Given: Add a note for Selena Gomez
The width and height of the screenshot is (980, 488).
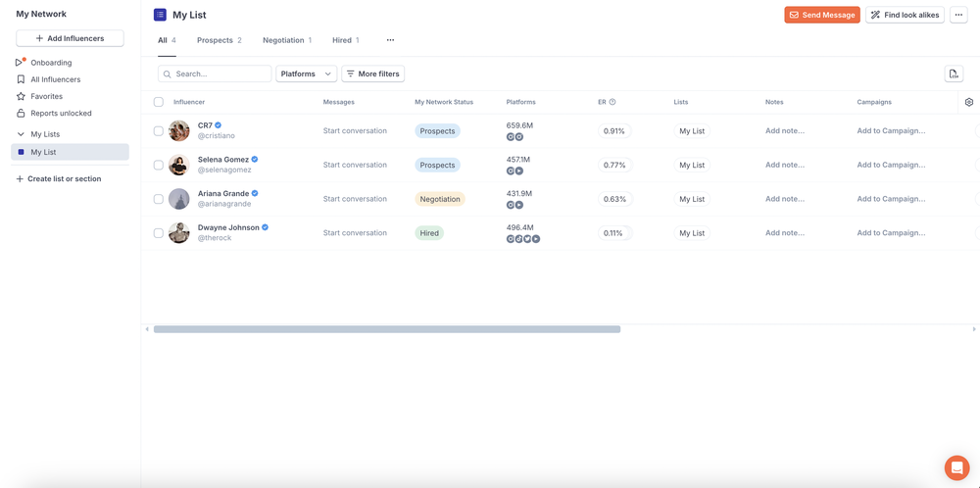Looking at the screenshot, I should click(785, 165).
